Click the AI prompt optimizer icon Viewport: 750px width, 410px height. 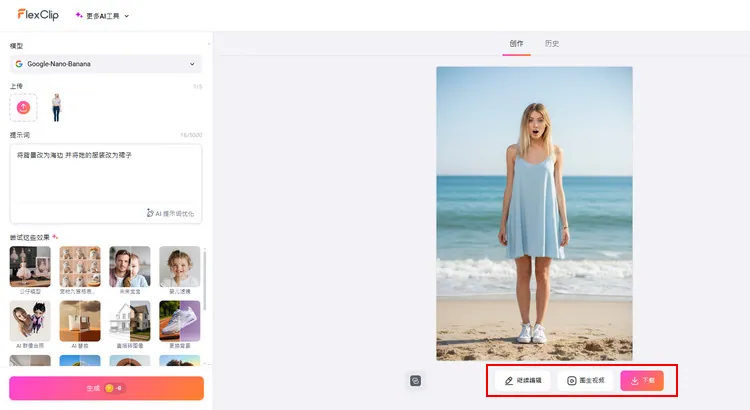coord(150,213)
